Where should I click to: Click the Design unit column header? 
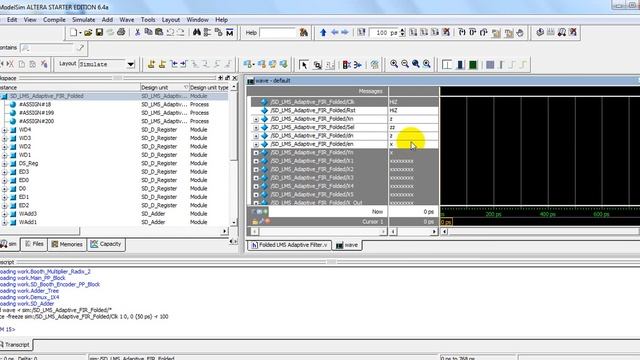tap(164, 87)
